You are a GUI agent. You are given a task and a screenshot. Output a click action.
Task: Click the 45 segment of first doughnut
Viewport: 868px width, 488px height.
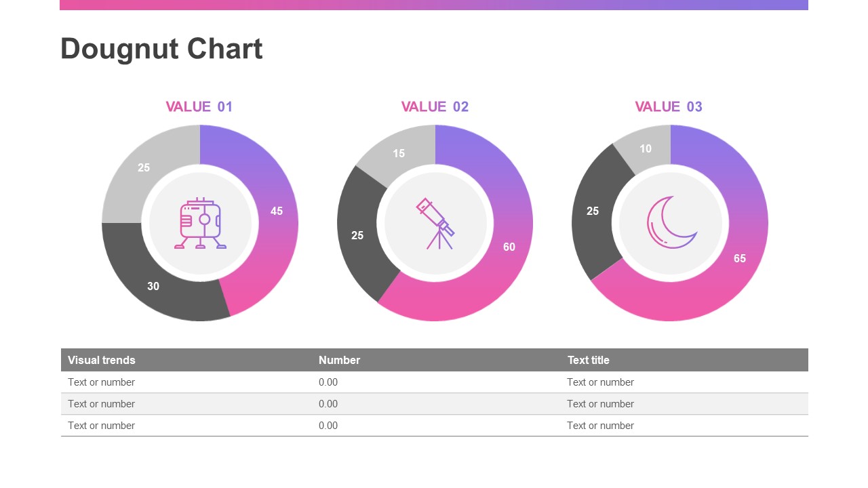coord(276,211)
